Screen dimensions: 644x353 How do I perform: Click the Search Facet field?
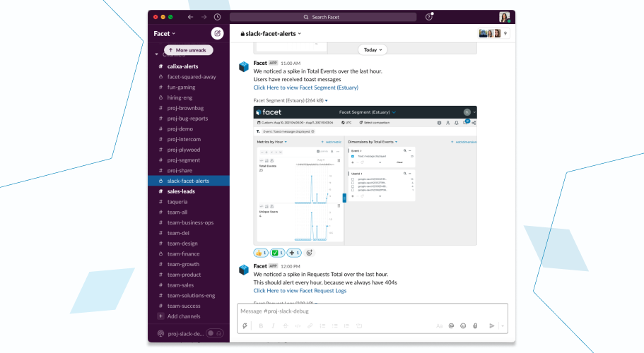pos(323,17)
